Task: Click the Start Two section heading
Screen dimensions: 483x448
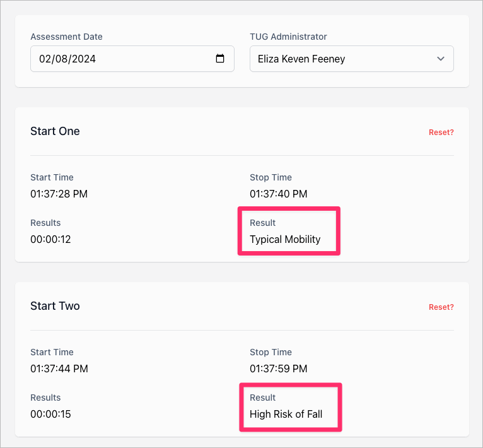Action: pos(55,306)
